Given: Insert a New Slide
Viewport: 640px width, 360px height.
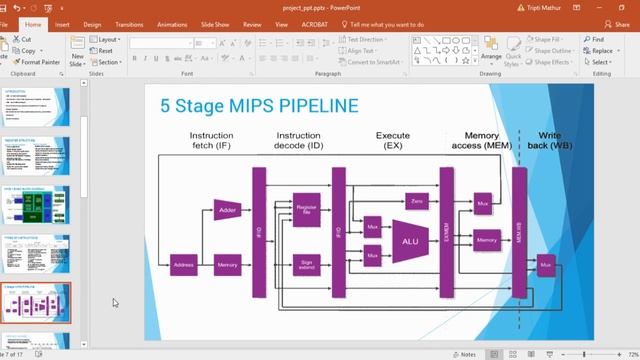Looking at the screenshot, I should (x=77, y=52).
